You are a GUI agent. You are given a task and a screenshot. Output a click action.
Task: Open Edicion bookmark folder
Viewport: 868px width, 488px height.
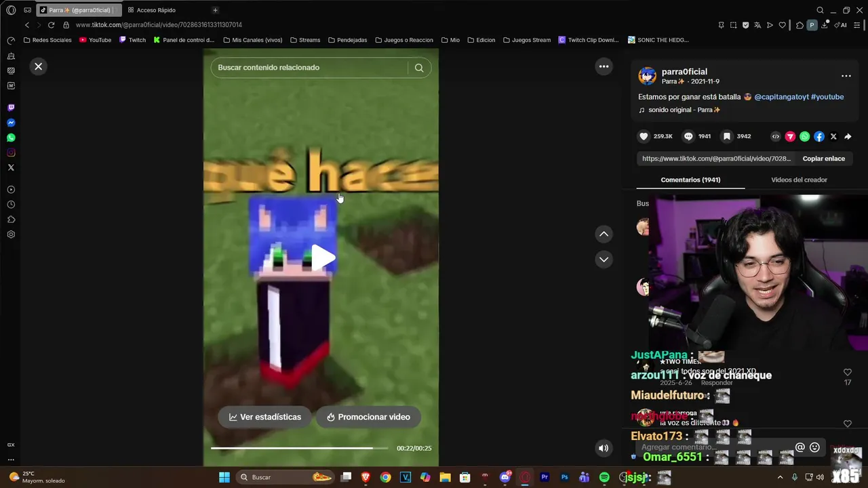tap(481, 40)
